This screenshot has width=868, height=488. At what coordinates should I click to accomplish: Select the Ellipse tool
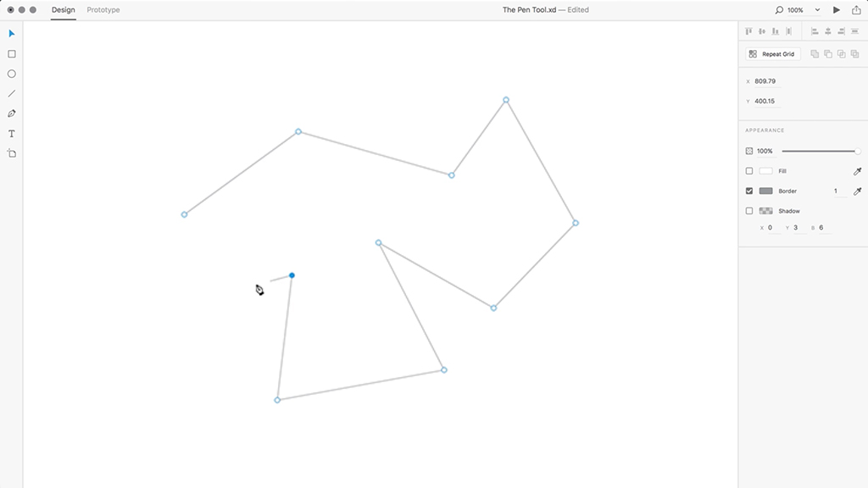click(x=11, y=74)
